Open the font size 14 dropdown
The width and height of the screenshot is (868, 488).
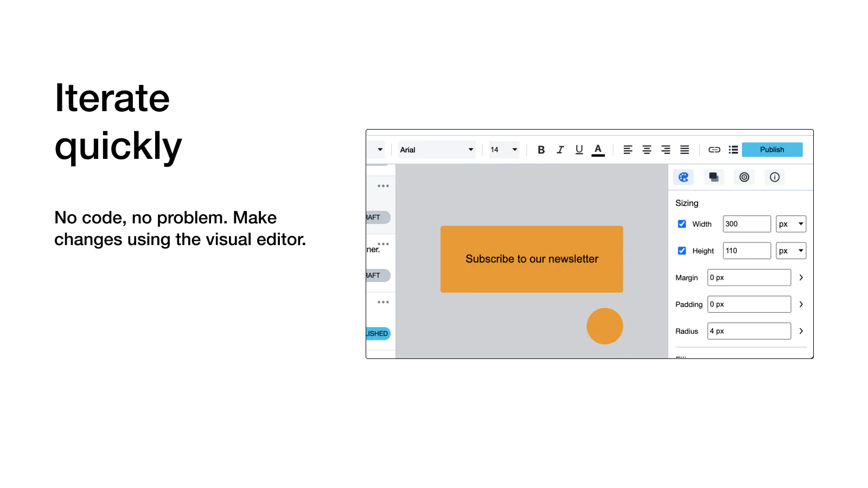pos(504,150)
